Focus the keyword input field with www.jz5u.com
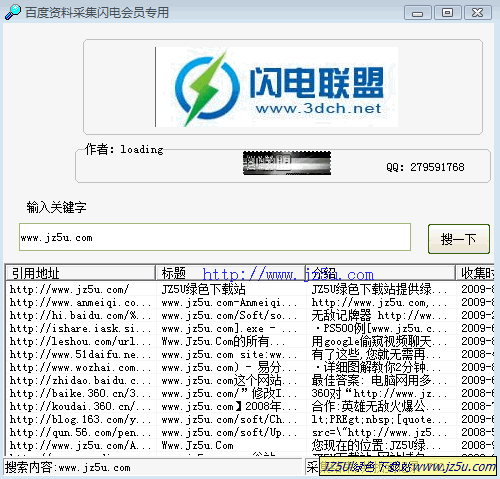 [215, 237]
